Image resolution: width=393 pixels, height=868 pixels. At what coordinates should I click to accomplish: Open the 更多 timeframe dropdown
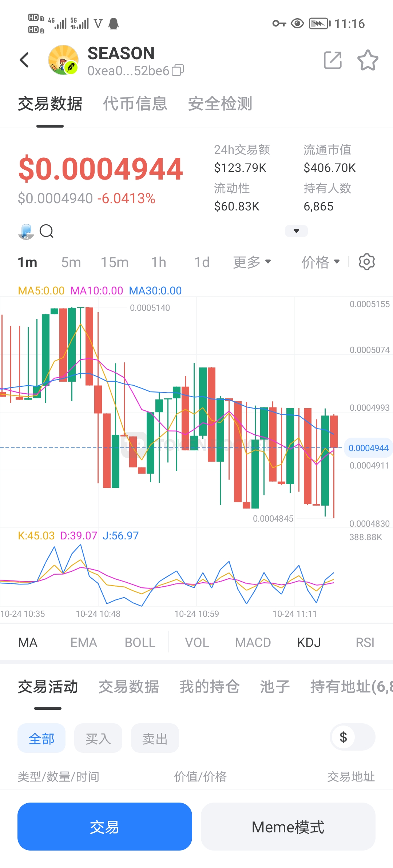[252, 262]
